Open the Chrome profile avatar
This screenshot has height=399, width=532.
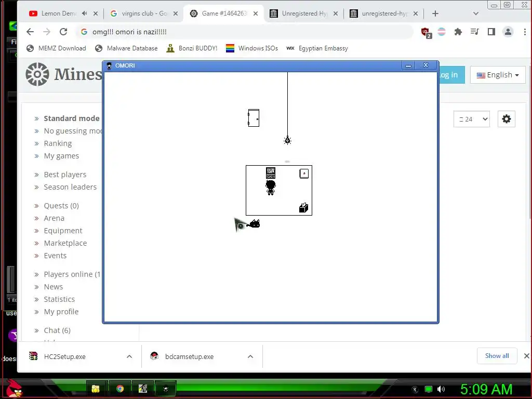[x=508, y=32]
